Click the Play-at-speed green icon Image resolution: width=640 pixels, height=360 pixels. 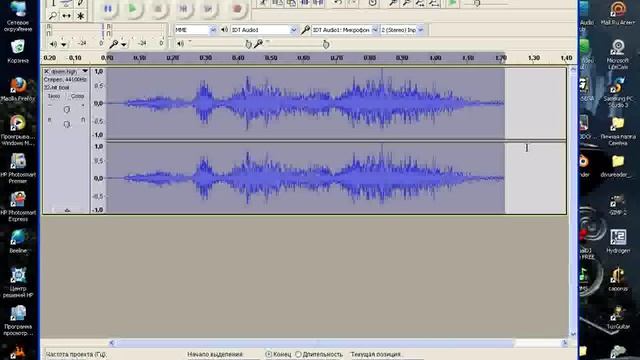453,3
